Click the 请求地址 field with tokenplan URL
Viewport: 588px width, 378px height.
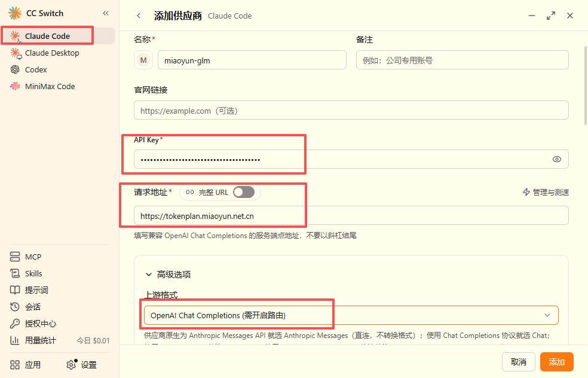tap(351, 215)
